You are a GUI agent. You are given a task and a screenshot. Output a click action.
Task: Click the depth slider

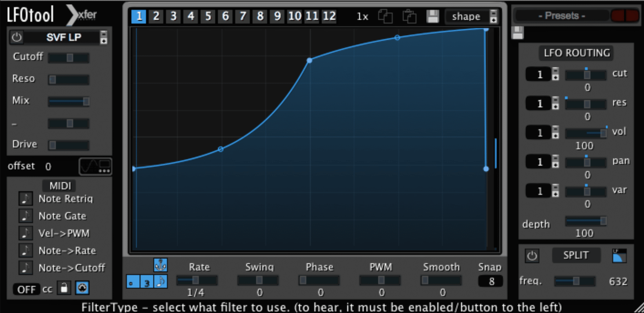coord(586,221)
